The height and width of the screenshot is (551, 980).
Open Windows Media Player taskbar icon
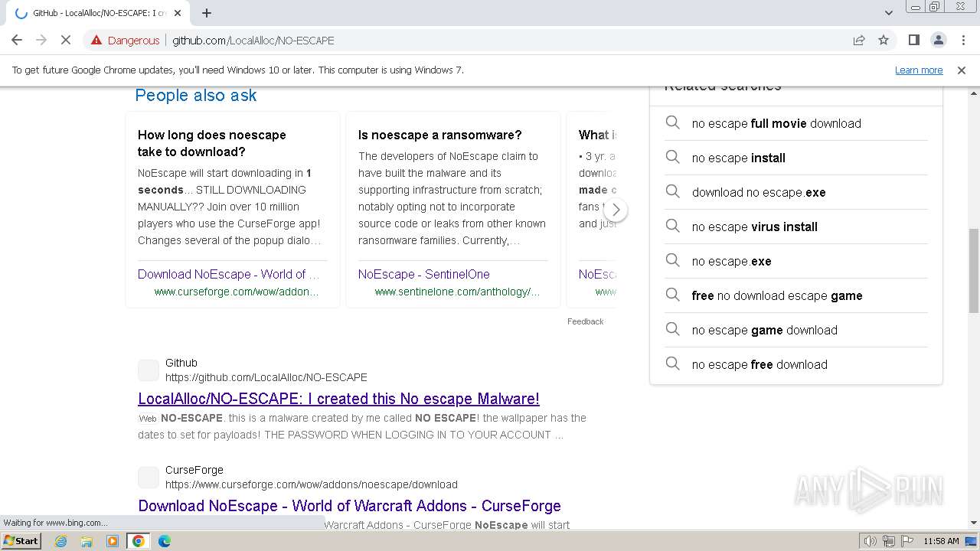tap(113, 541)
